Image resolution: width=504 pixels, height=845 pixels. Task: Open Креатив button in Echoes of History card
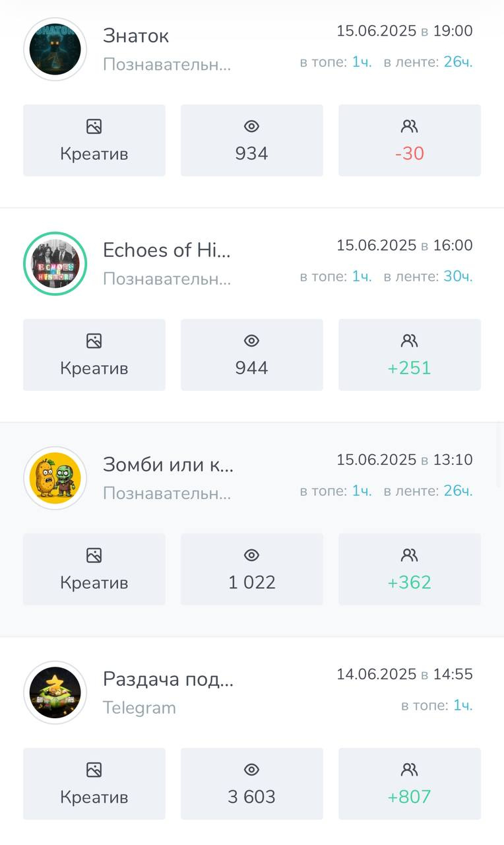pyautogui.click(x=94, y=355)
